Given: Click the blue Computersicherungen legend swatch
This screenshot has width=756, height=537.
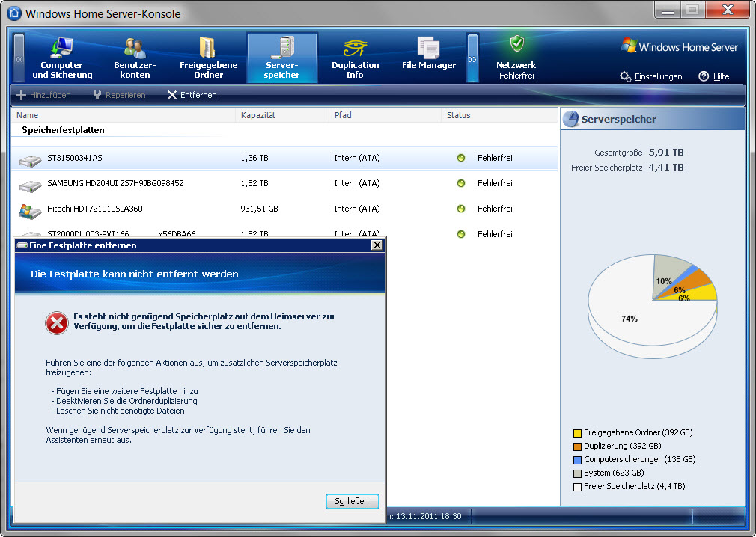Looking at the screenshot, I should (577, 460).
